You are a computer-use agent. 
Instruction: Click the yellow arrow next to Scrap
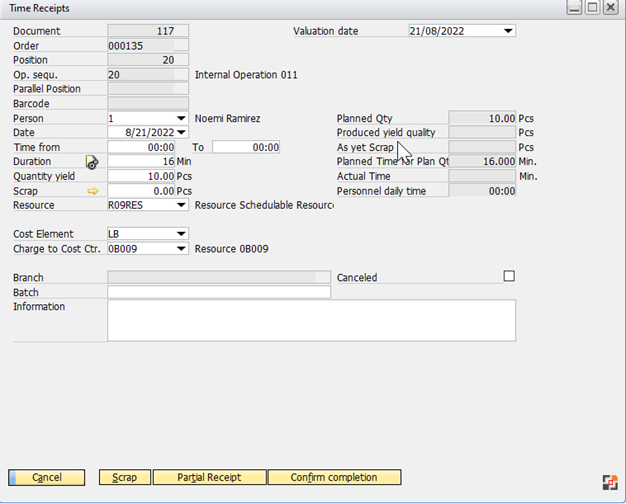point(93,191)
